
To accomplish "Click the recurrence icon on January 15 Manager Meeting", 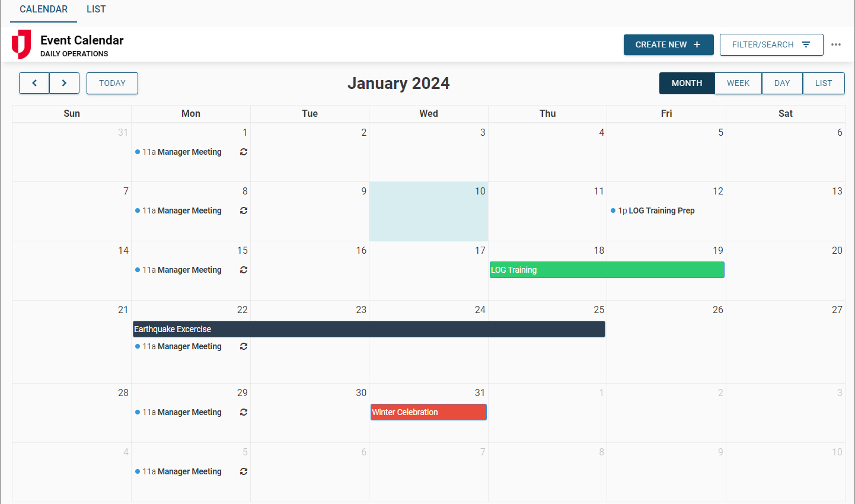I will click(x=243, y=270).
